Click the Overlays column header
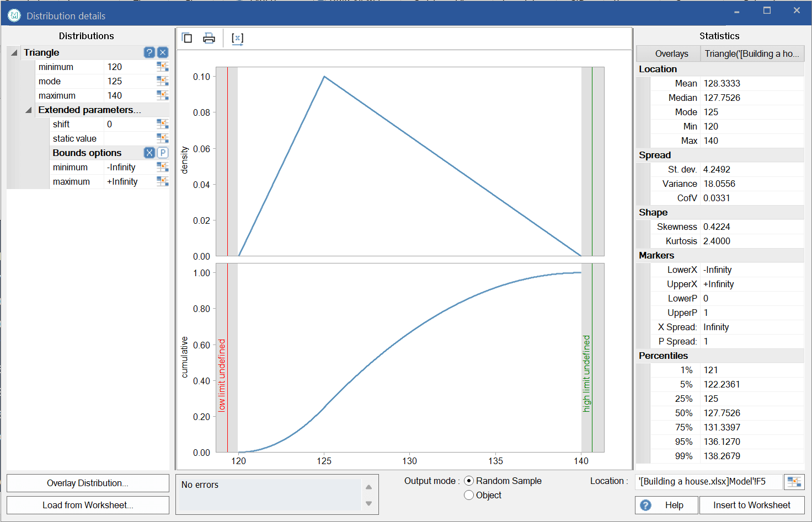The width and height of the screenshot is (812, 522). point(671,53)
